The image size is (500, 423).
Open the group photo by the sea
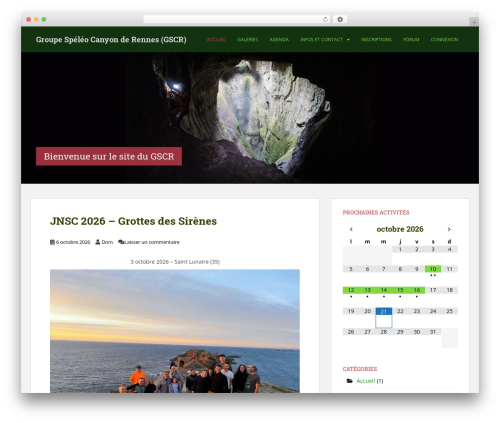pos(175,331)
